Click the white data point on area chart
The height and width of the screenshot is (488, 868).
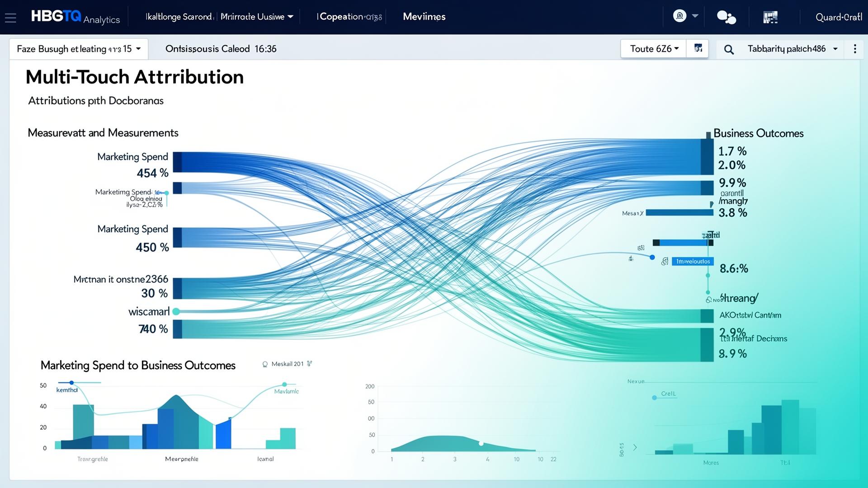coord(481,444)
